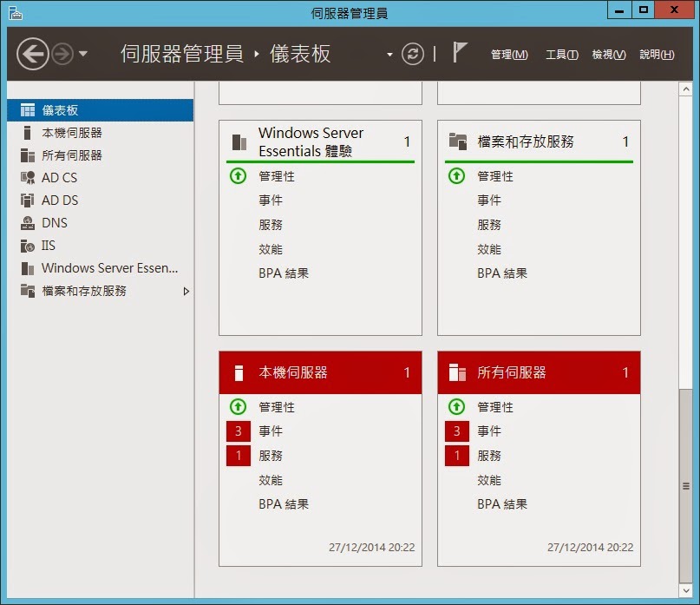Screen dimensions: 700x605
Task: Open DNS in the sidebar
Action: click(x=101, y=223)
